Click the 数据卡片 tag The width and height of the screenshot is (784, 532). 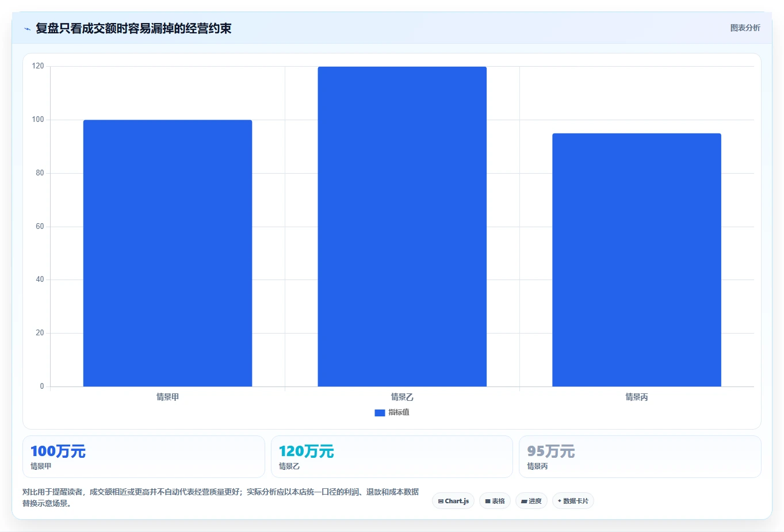tap(573, 501)
